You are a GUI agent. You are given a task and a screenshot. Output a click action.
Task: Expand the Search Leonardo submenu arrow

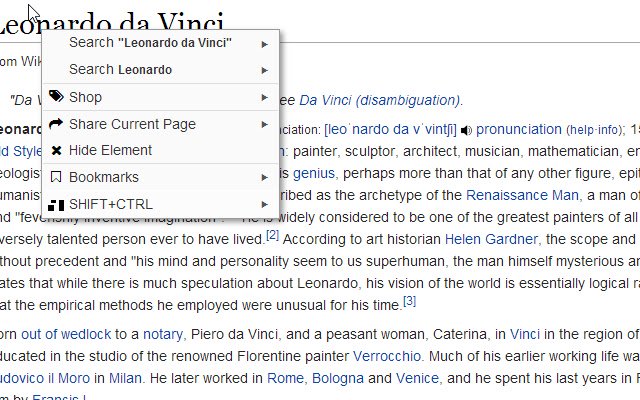pos(265,70)
